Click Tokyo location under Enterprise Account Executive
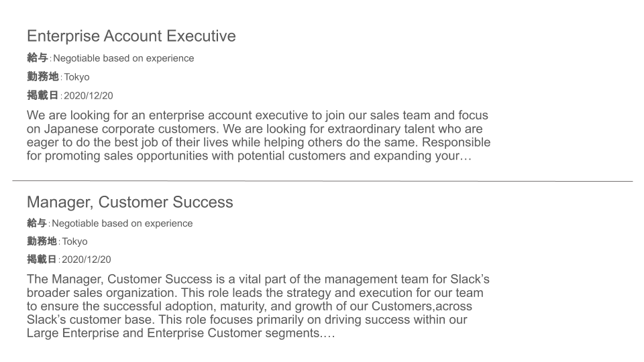The image size is (644, 362). (x=76, y=77)
